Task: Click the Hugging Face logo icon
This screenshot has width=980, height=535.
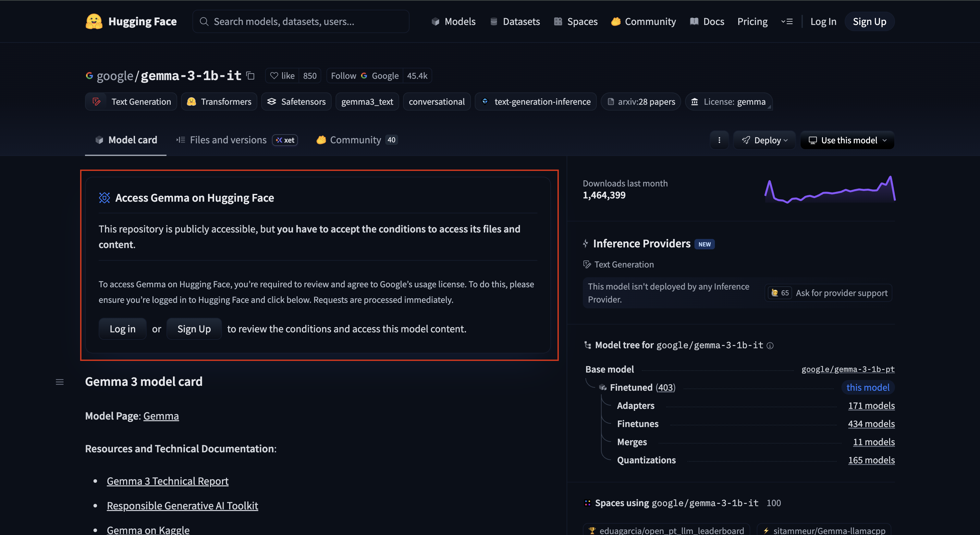Action: pyautogui.click(x=94, y=21)
